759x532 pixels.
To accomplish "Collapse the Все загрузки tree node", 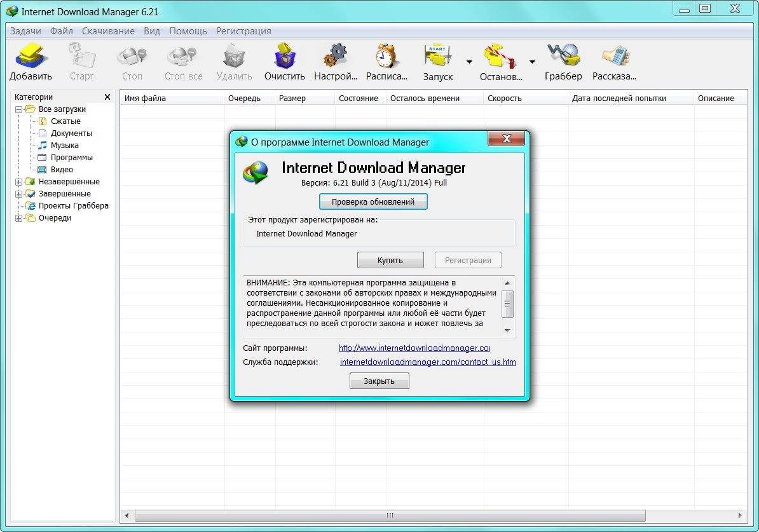I will [x=18, y=109].
